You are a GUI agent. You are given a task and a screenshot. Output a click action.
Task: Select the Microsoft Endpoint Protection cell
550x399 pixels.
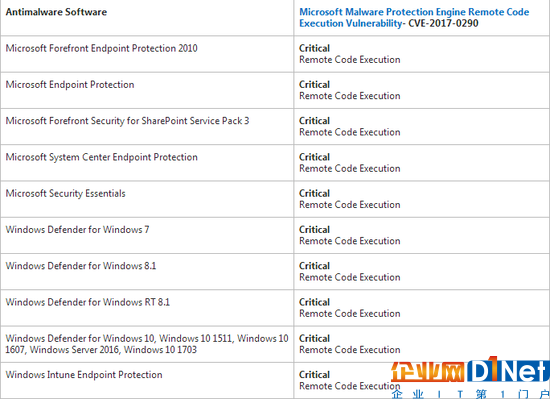coord(70,84)
